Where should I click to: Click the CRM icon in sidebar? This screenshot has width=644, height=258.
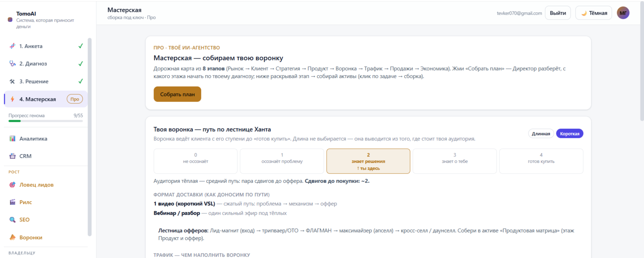(12, 156)
